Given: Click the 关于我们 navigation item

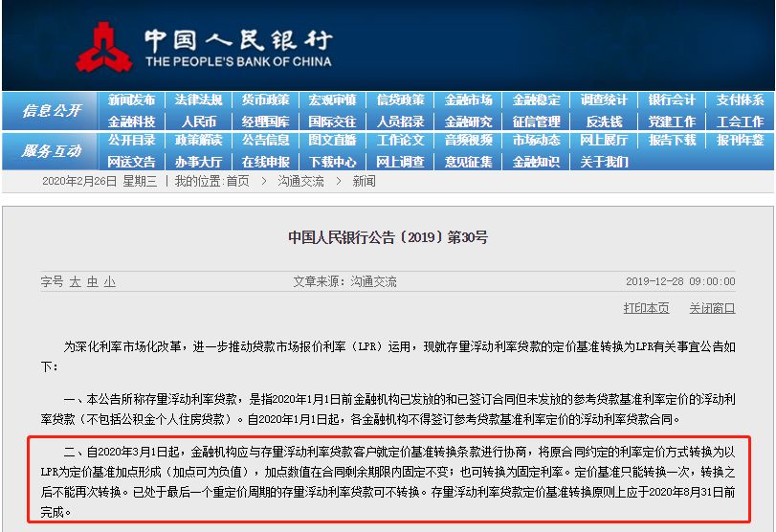Looking at the screenshot, I should point(604,162).
